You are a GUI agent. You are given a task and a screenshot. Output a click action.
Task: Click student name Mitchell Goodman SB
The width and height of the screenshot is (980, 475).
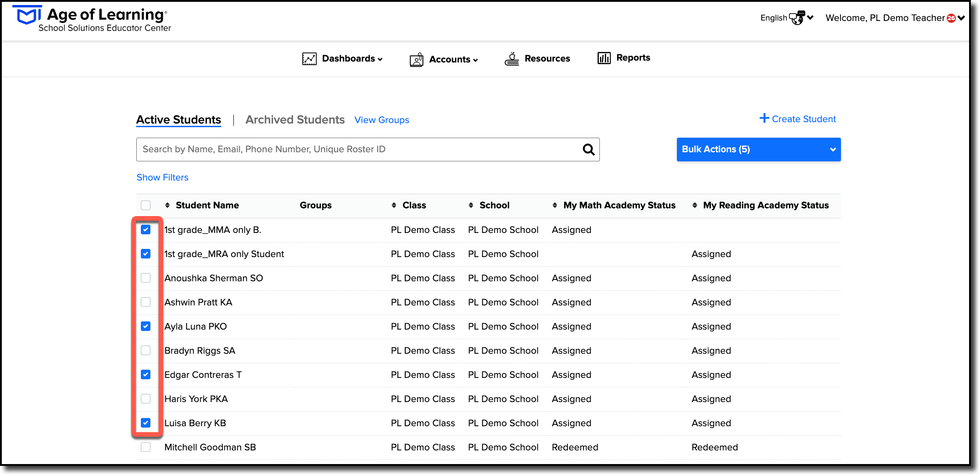(210, 447)
